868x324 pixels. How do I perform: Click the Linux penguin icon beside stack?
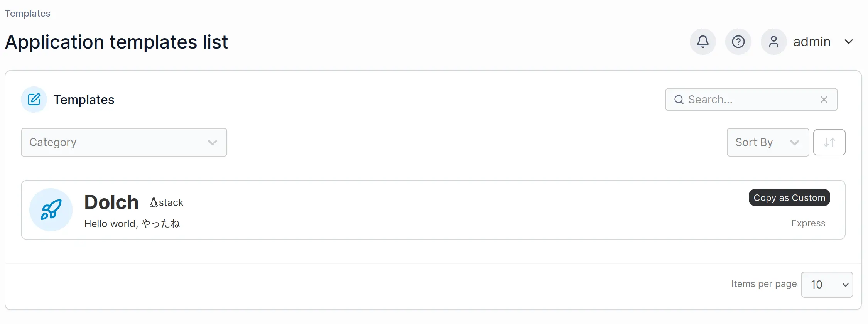click(154, 202)
